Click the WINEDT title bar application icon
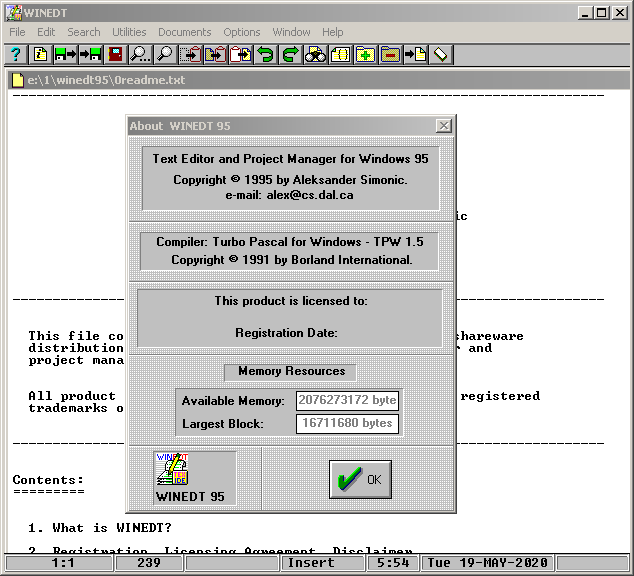 click(x=14, y=13)
